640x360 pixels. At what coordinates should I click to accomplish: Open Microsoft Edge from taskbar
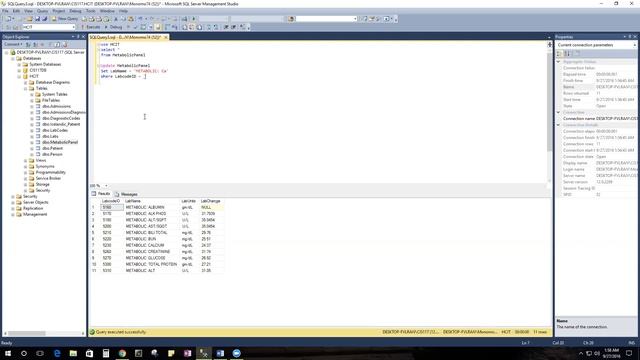(57, 353)
